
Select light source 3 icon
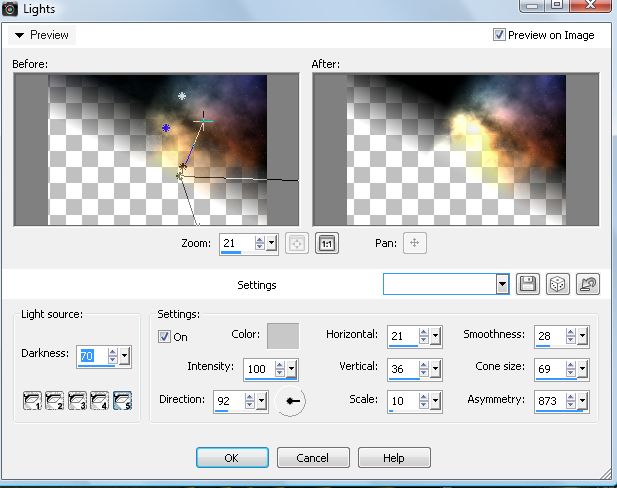77,402
